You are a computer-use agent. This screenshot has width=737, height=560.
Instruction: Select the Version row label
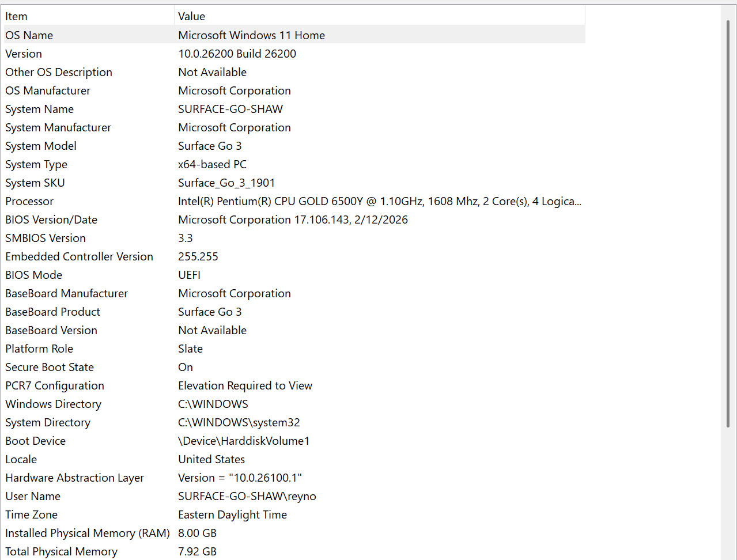click(24, 54)
